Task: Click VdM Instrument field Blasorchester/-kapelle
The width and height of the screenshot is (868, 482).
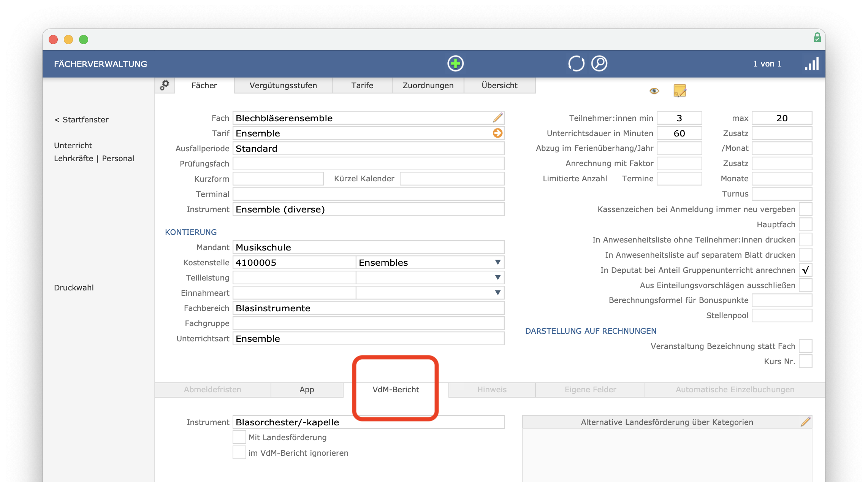Action: point(368,422)
